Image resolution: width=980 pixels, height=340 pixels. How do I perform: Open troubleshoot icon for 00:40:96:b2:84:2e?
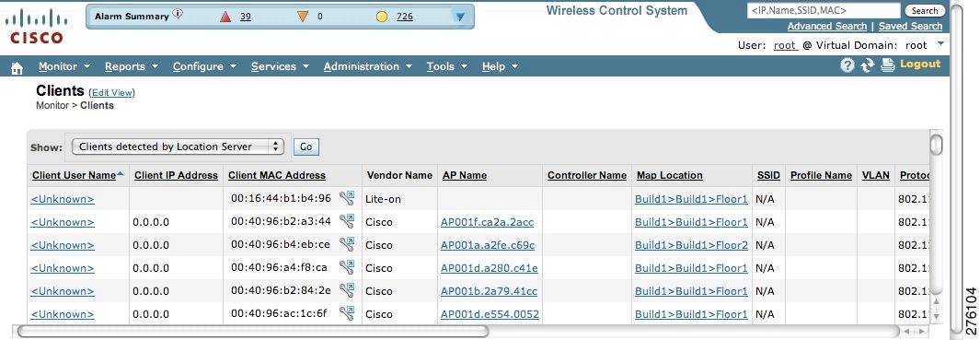[x=347, y=290]
